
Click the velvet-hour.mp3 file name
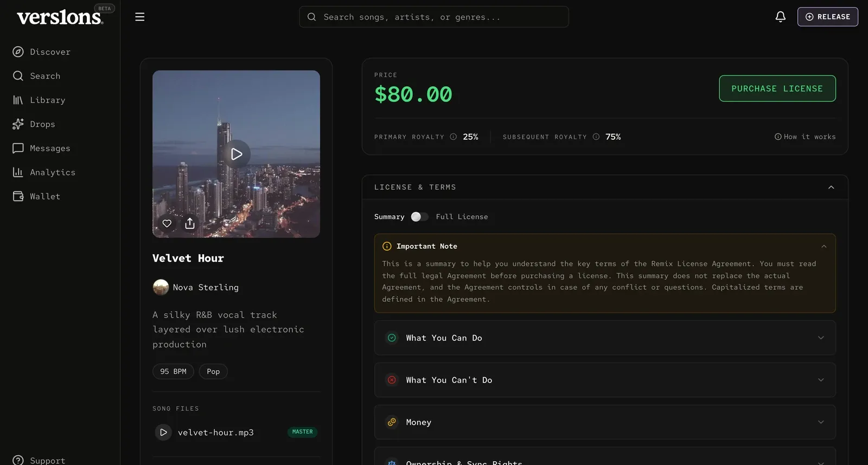(x=216, y=432)
